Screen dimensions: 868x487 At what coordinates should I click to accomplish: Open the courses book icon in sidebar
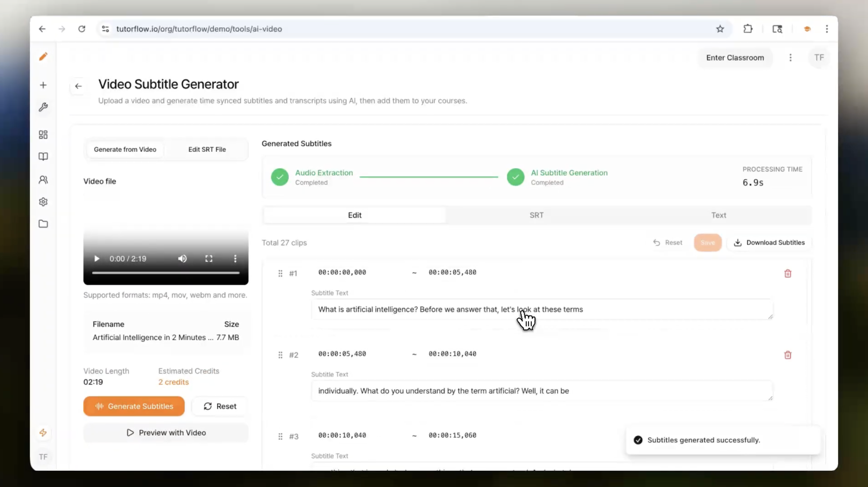43,157
